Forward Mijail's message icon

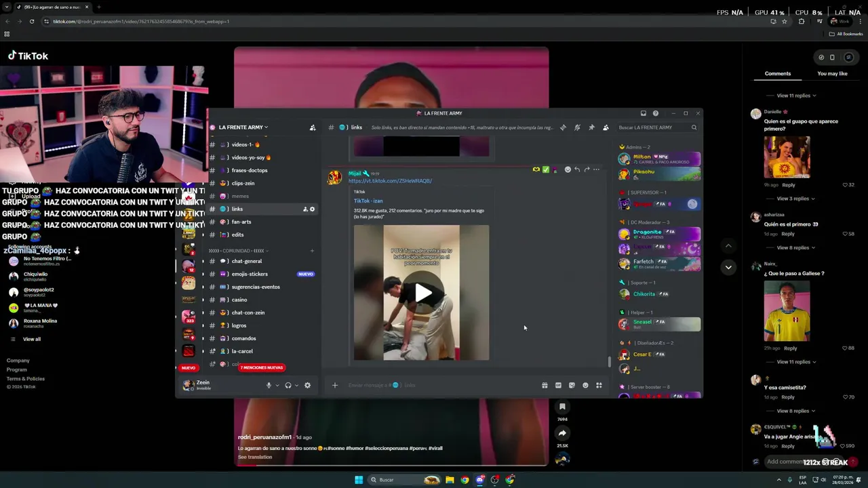pyautogui.click(x=587, y=169)
